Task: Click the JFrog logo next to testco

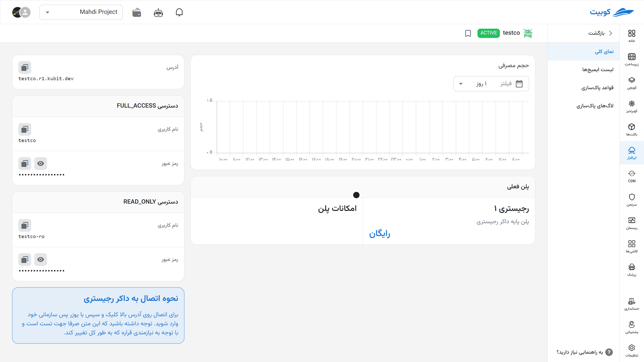Action: coord(528,33)
